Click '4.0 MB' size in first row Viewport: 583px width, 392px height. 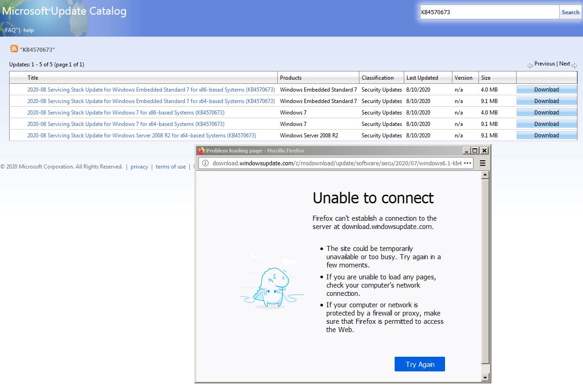pyautogui.click(x=489, y=90)
